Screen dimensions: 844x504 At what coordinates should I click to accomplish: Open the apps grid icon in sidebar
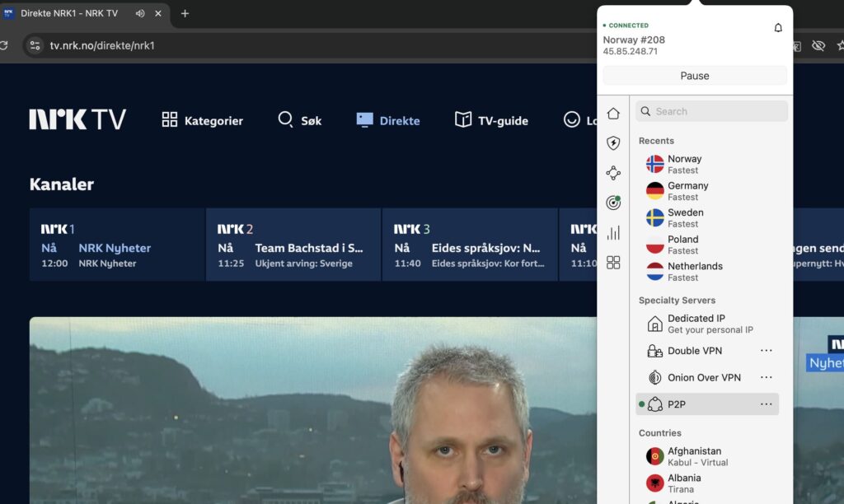point(613,263)
